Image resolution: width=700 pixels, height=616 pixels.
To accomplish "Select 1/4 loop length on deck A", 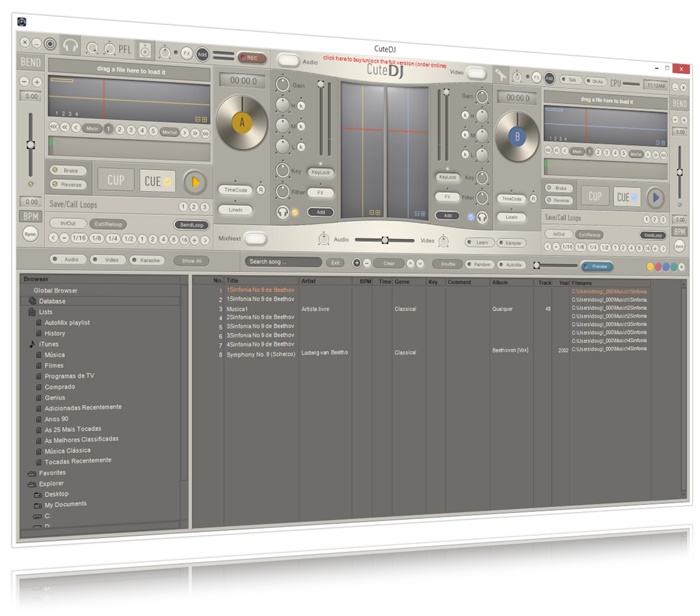I will click(x=113, y=239).
